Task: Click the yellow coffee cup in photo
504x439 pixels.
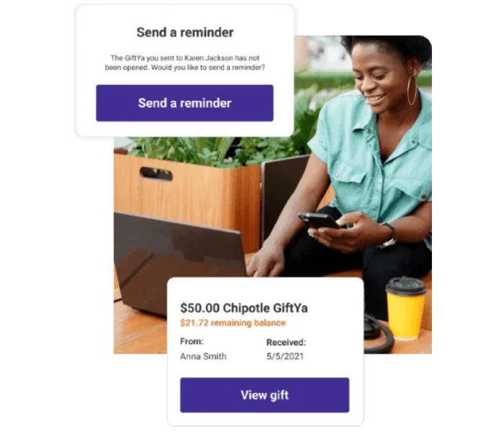Action: 406,308
